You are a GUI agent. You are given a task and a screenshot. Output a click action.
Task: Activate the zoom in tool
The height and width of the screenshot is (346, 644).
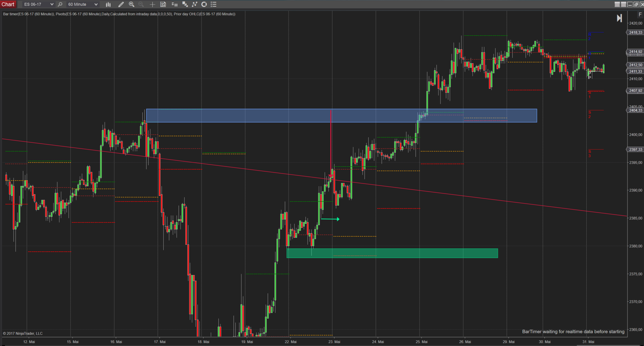tap(132, 4)
